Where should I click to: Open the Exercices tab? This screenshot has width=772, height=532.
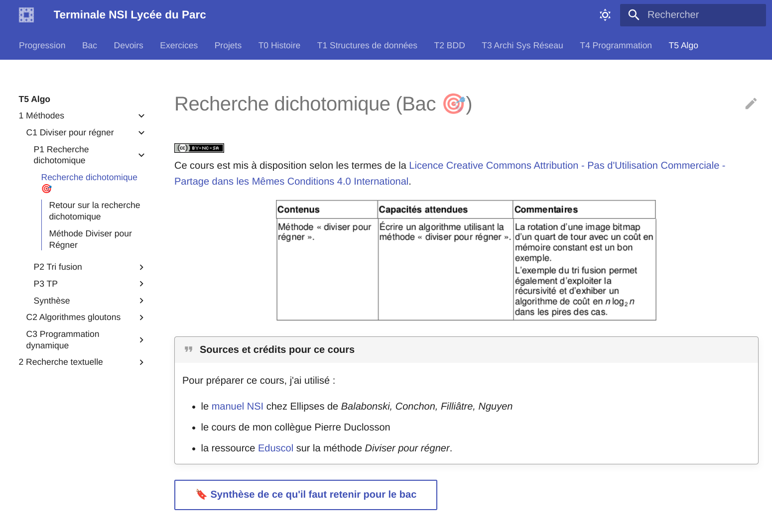(x=179, y=45)
